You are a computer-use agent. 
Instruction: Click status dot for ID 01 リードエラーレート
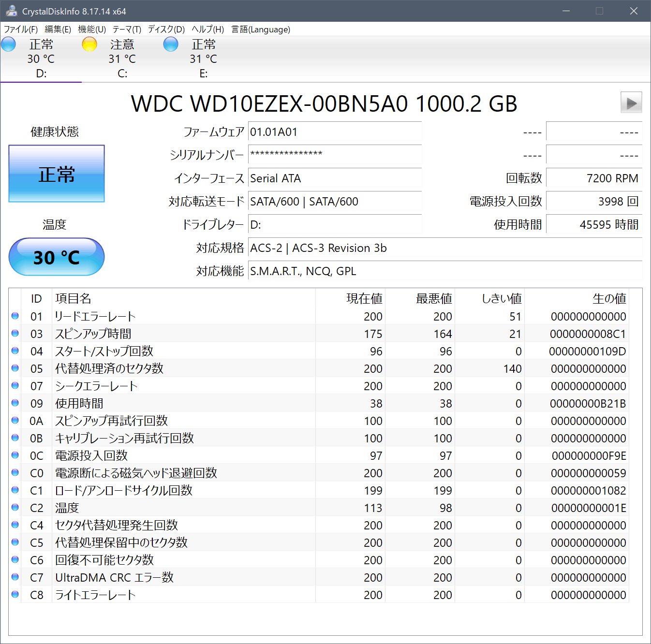(x=15, y=316)
